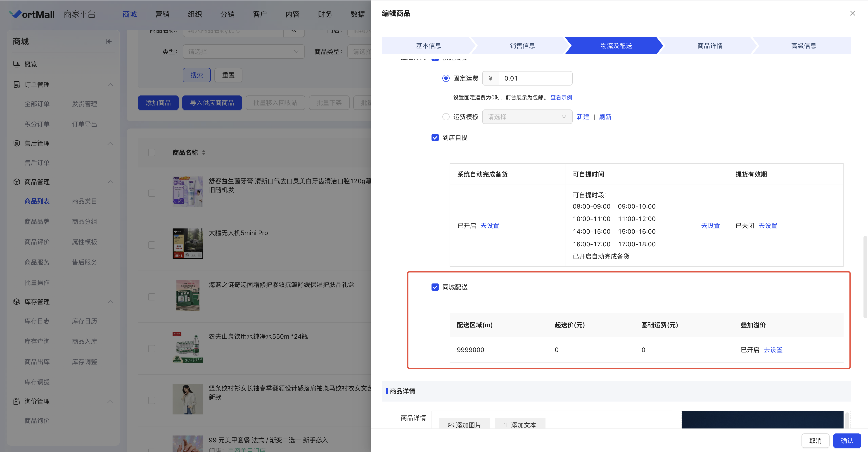The height and width of the screenshot is (452, 868).
Task: Switch to the 高级信息 step tab
Action: pos(803,45)
